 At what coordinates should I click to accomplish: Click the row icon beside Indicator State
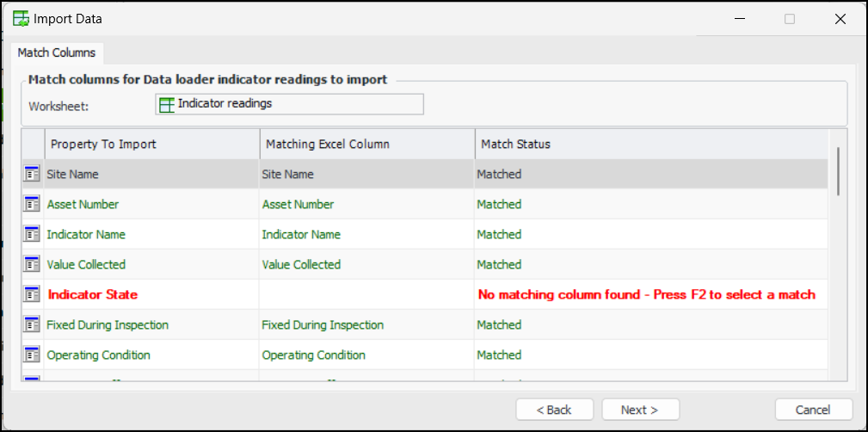32,294
